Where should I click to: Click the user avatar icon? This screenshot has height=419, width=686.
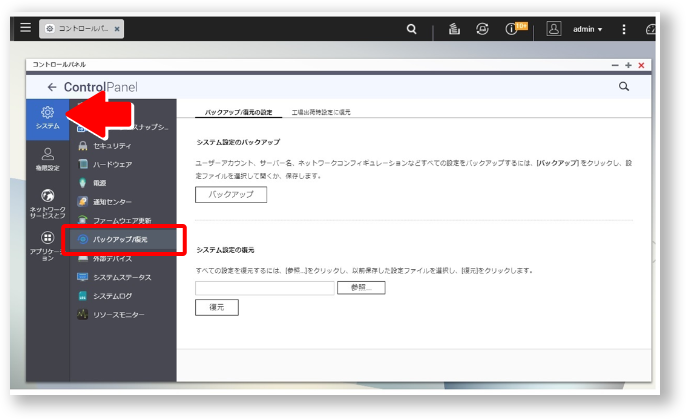click(553, 29)
